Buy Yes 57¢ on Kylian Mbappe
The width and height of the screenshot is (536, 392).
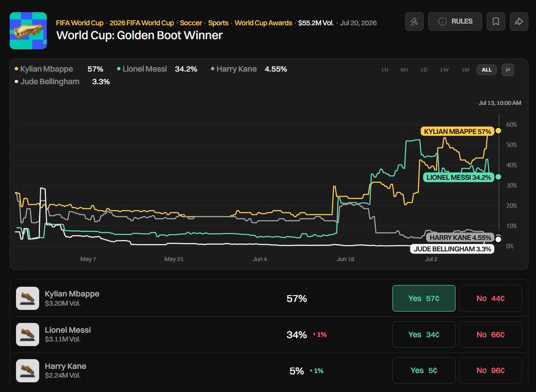point(424,298)
